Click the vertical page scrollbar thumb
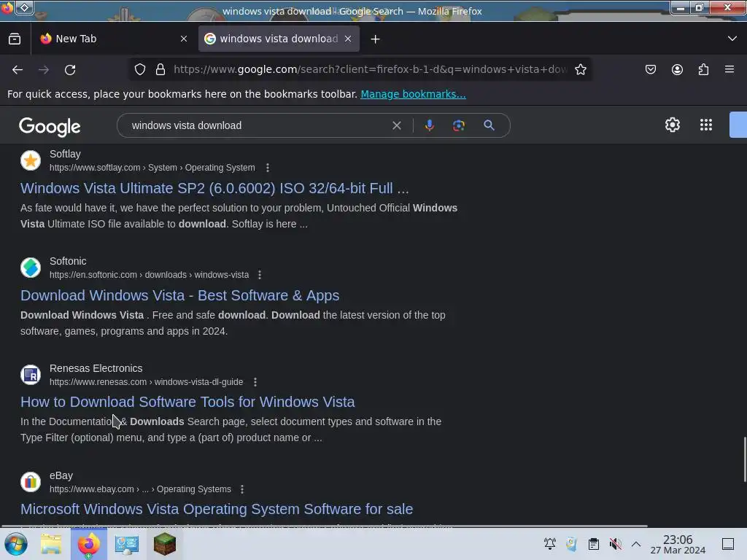This screenshot has height=560, width=747. tap(744, 459)
